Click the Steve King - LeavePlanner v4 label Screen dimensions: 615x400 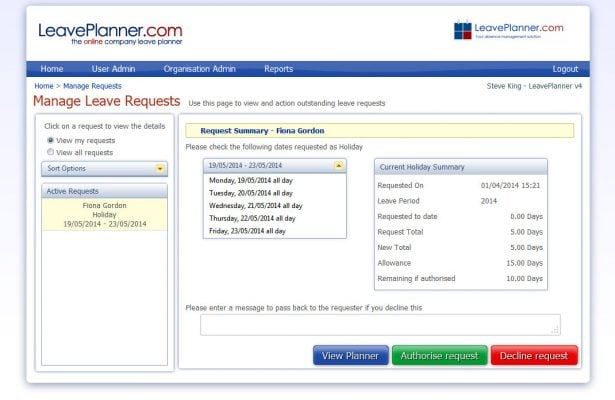click(534, 86)
